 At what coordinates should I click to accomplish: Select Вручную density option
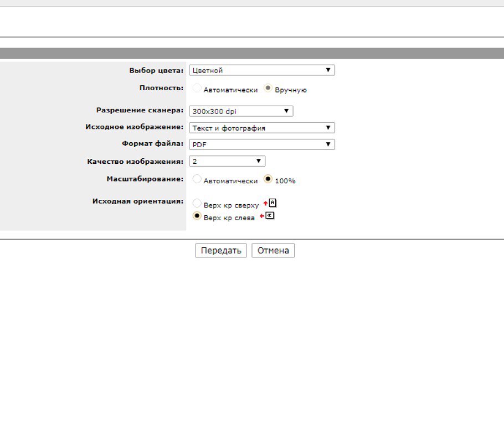[268, 87]
